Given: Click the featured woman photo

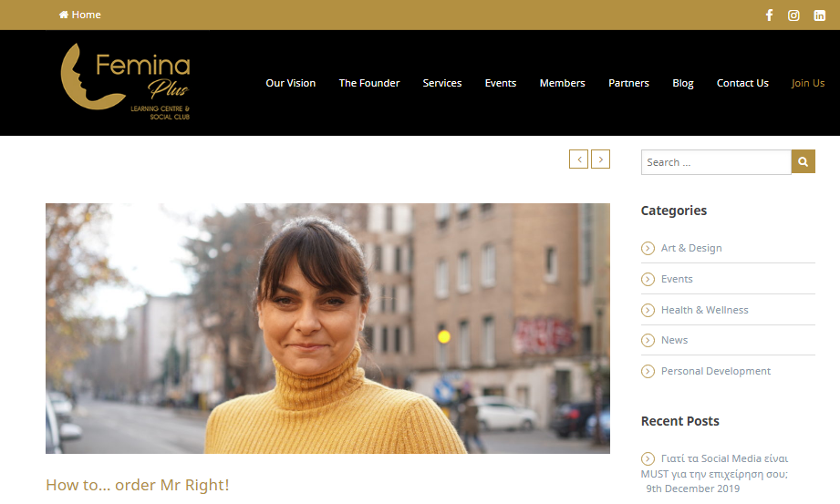Looking at the screenshot, I should (327, 328).
